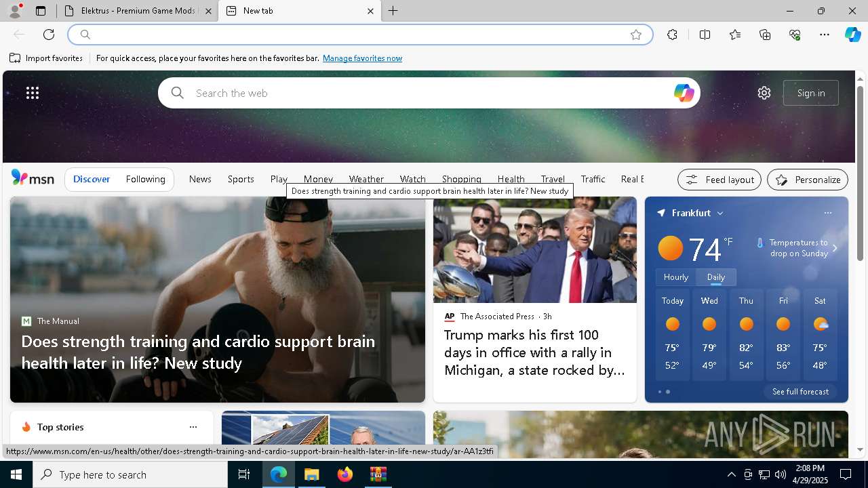This screenshot has width=868, height=488.
Task: Open the Windows Start button
Action: click(16, 474)
